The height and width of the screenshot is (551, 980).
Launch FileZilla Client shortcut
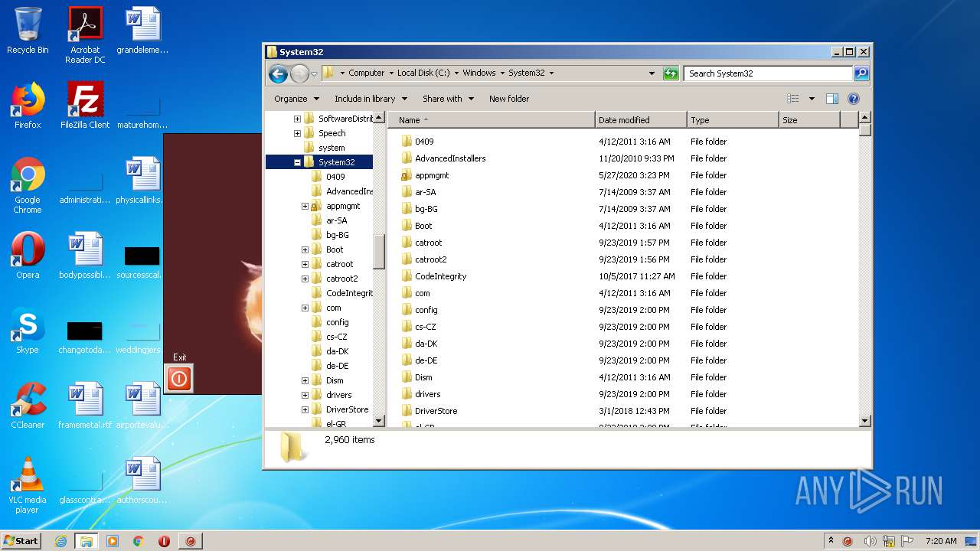(85, 106)
